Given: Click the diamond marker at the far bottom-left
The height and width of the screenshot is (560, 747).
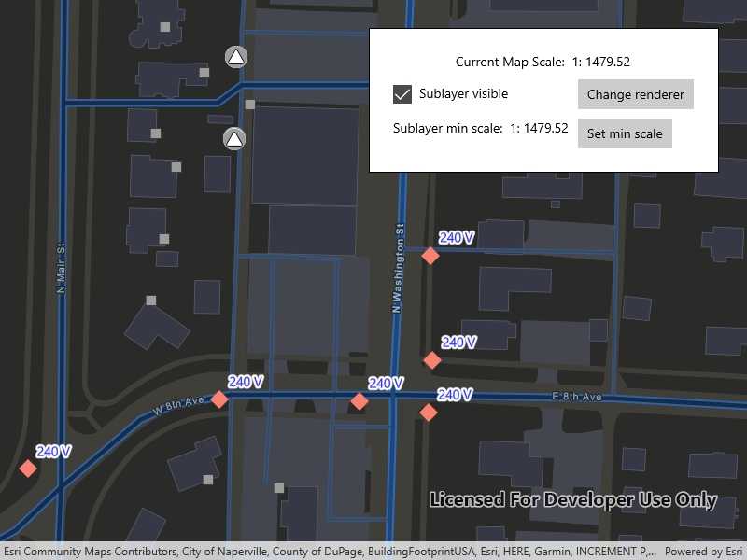Looking at the screenshot, I should pos(28,469).
